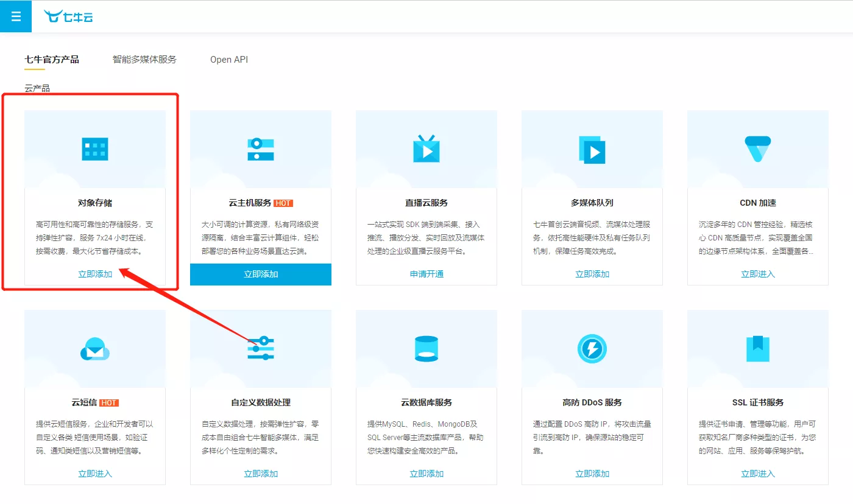Image resolution: width=853 pixels, height=504 pixels.
Task: Click the 直播云服务 TV icon
Action: 426,149
